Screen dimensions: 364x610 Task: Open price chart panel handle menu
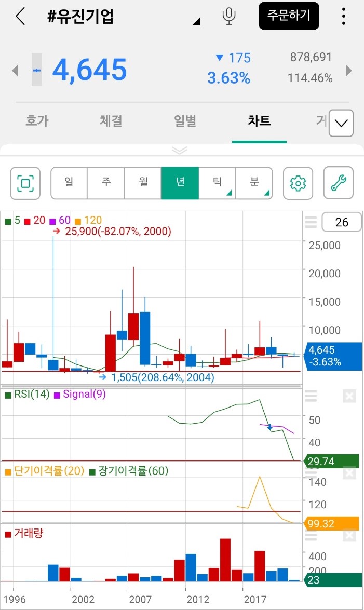[x=311, y=222]
